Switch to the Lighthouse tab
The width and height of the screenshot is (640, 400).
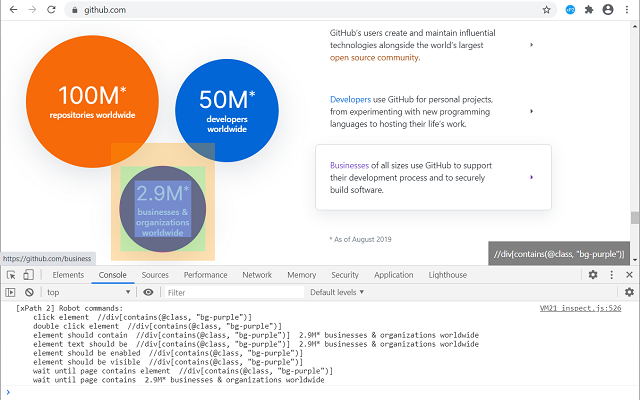tap(447, 275)
